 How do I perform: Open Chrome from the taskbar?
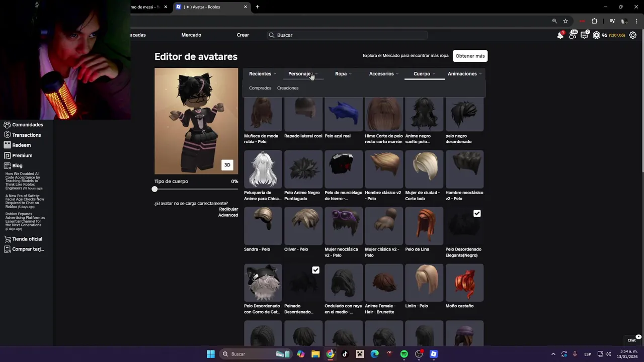tap(330, 354)
